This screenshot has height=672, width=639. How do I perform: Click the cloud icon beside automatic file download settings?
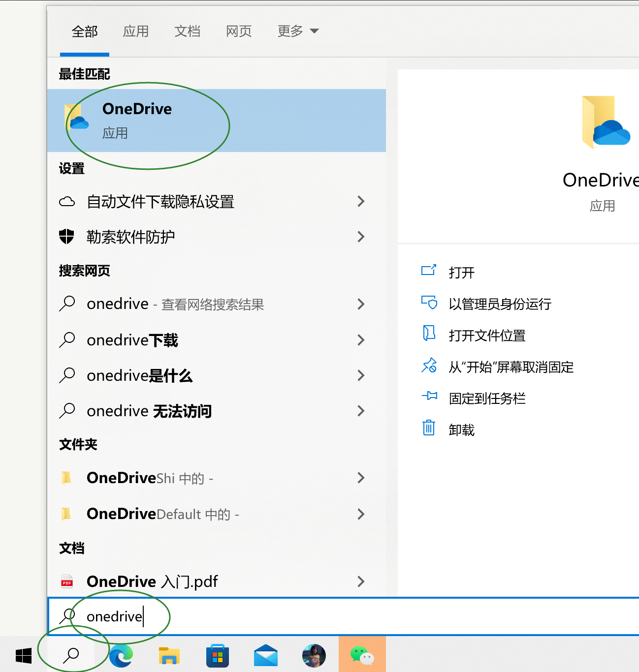[x=67, y=201]
